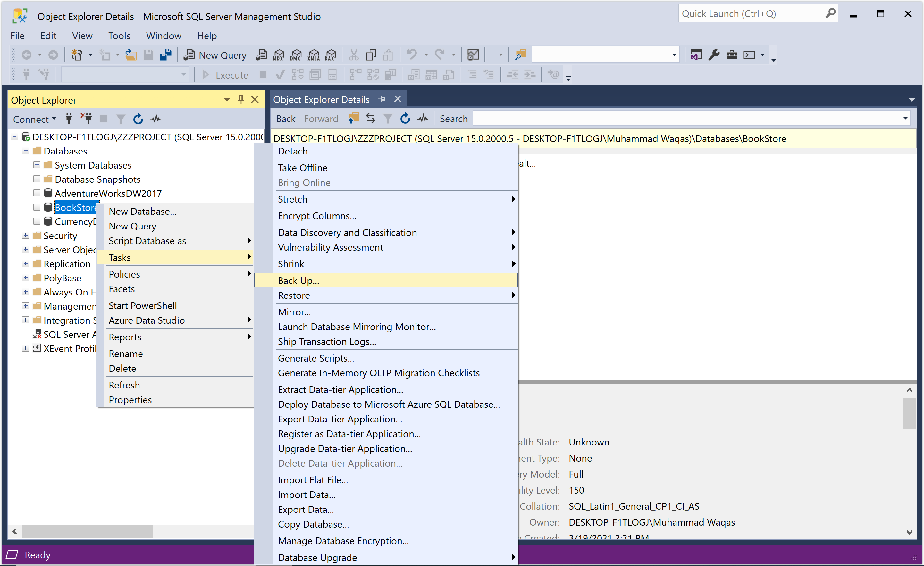The height and width of the screenshot is (566, 924).
Task: Select Properties in the database context menu
Action: point(130,400)
